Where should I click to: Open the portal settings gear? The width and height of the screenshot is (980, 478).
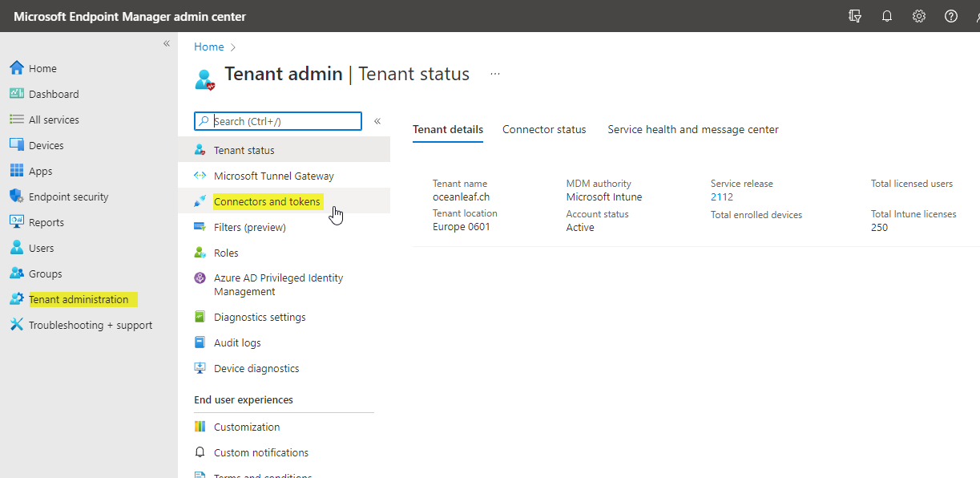(x=918, y=16)
